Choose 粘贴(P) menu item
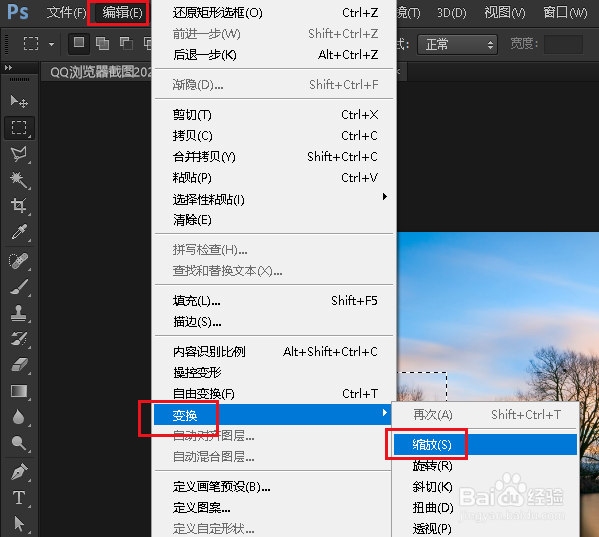Screen dimensions: 599x537 [x=274, y=178]
